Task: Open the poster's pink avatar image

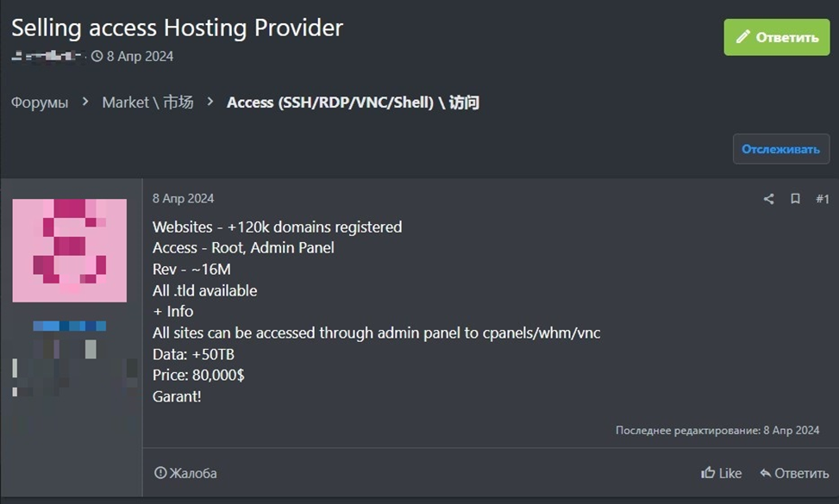Action: (69, 251)
